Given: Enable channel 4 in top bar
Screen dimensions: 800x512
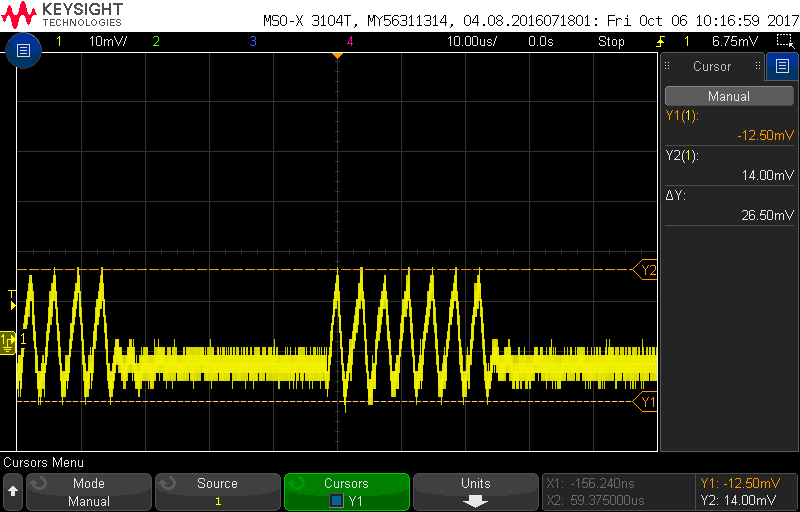Looking at the screenshot, I should 350,41.
